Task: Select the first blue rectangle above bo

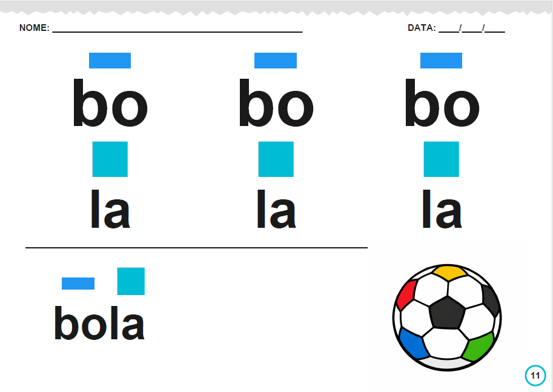Action: (110, 61)
